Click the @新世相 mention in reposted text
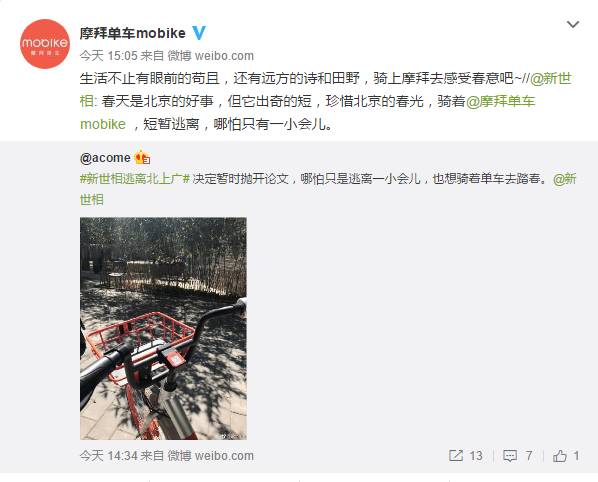Viewport: 598px width, 482px height. (x=564, y=178)
